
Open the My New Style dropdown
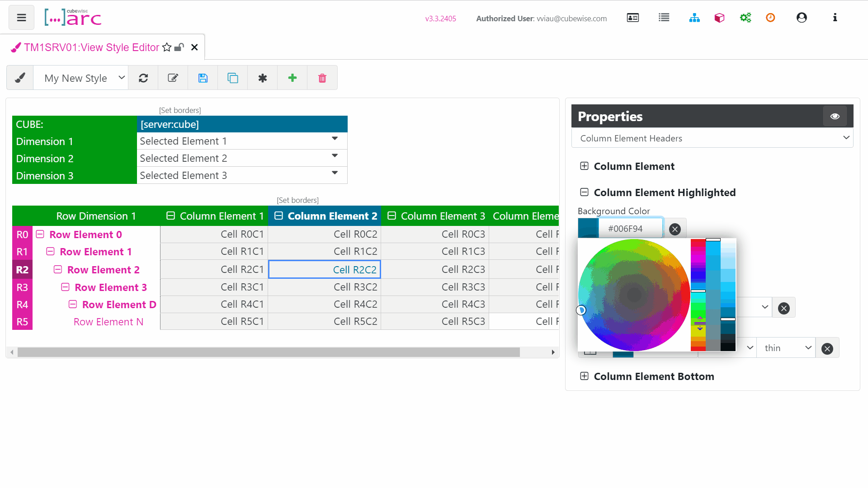81,78
